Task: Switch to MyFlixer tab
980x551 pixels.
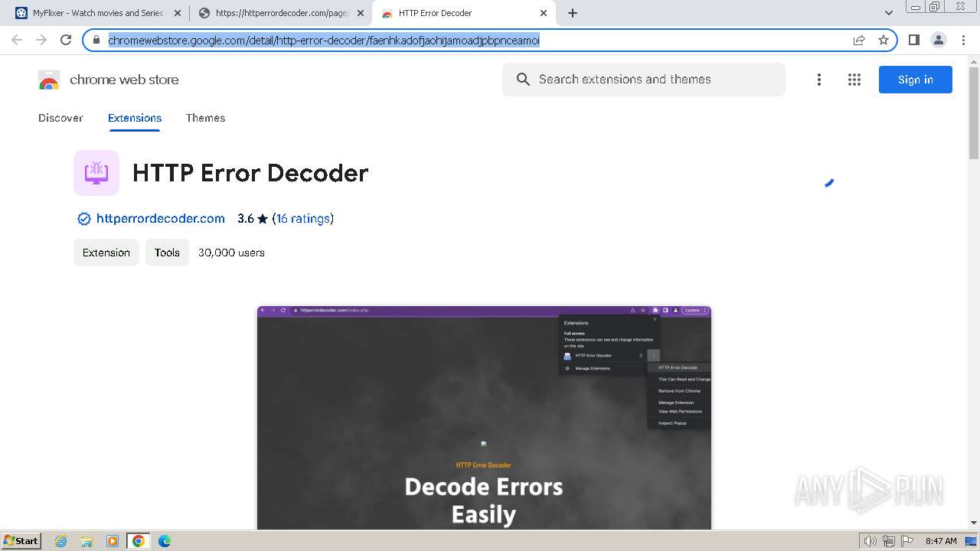Action: click(99, 13)
